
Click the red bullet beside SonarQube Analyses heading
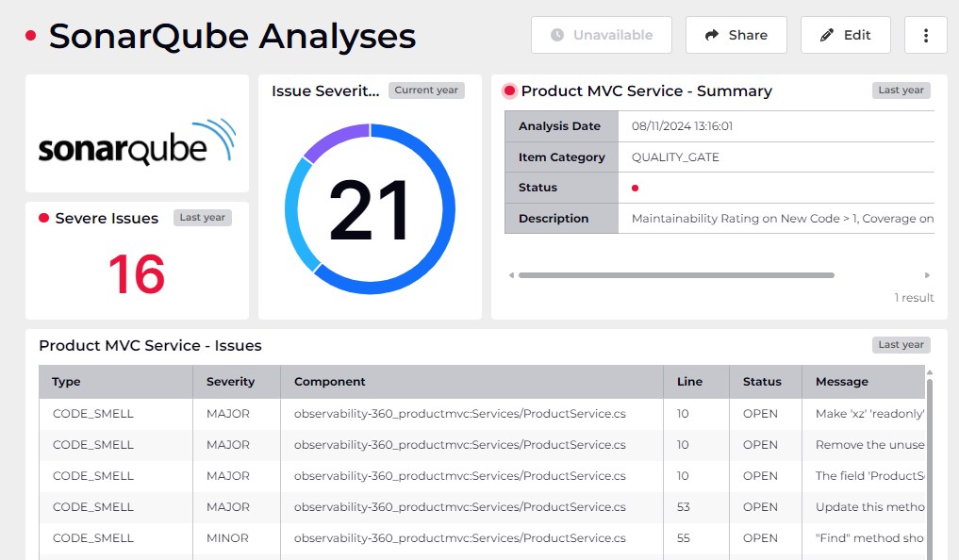click(29, 34)
